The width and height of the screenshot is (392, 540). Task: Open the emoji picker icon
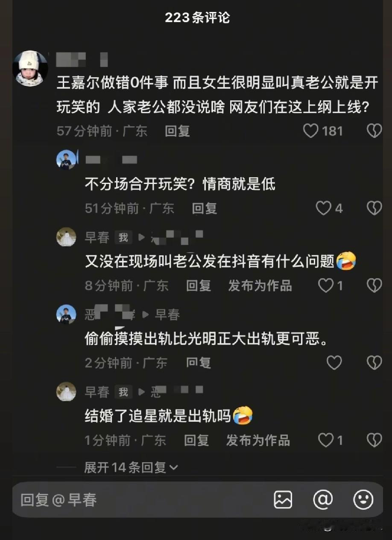[363, 499]
